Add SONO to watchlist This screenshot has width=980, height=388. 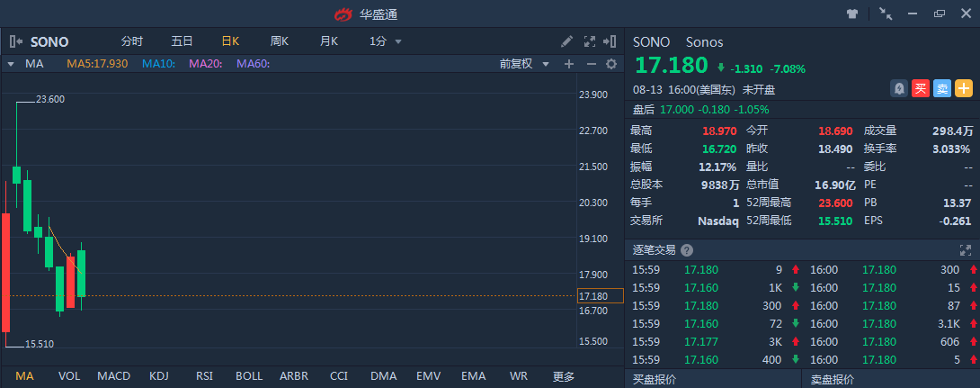(964, 88)
